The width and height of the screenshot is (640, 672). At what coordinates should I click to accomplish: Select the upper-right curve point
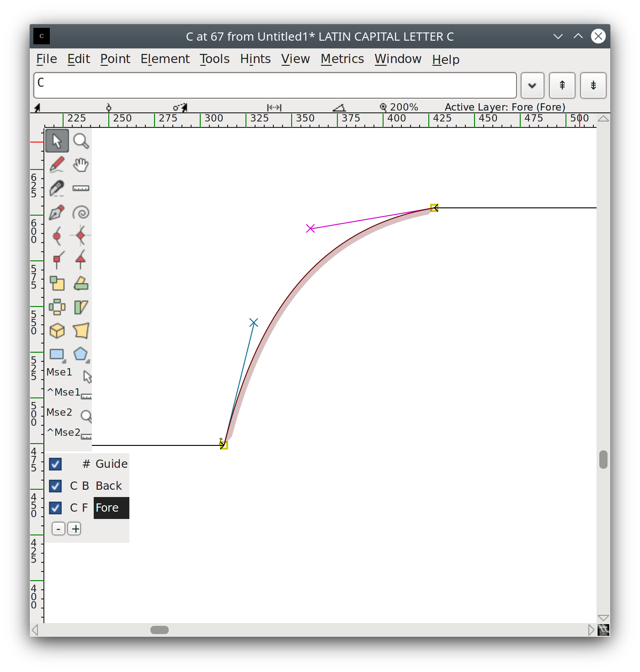(434, 208)
